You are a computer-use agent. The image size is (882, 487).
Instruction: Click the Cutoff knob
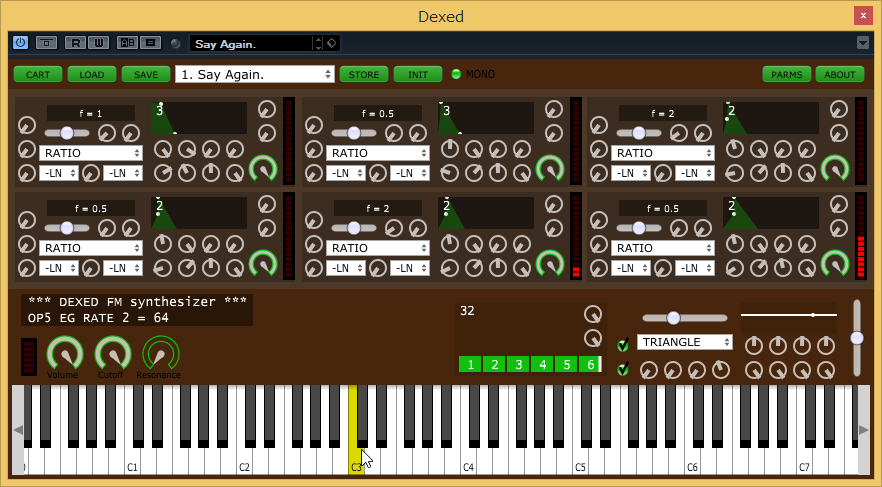(113, 354)
